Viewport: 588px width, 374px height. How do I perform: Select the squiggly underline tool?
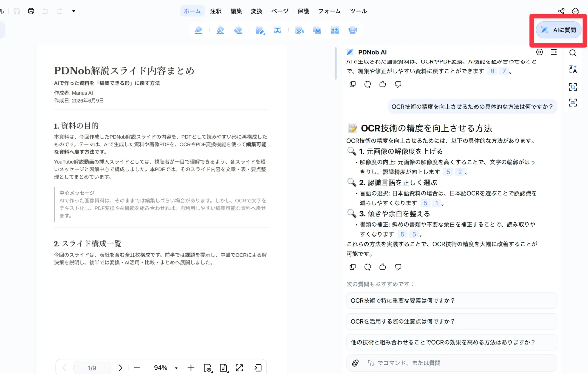coord(220,30)
